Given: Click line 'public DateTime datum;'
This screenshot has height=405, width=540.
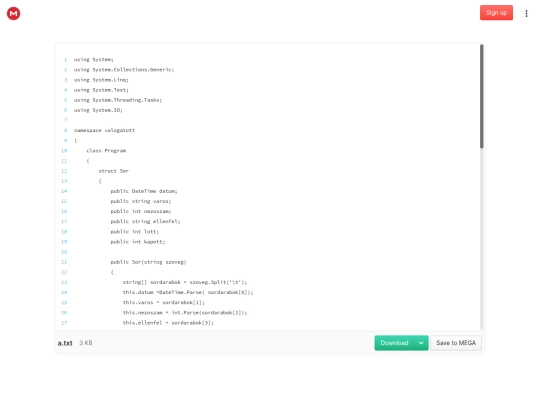Looking at the screenshot, I should pyautogui.click(x=144, y=191).
